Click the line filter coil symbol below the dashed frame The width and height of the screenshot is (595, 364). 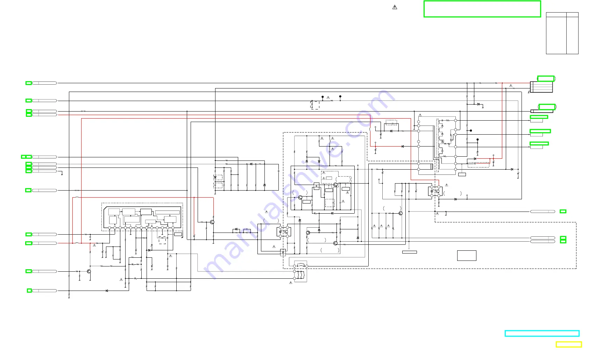pos(300,271)
